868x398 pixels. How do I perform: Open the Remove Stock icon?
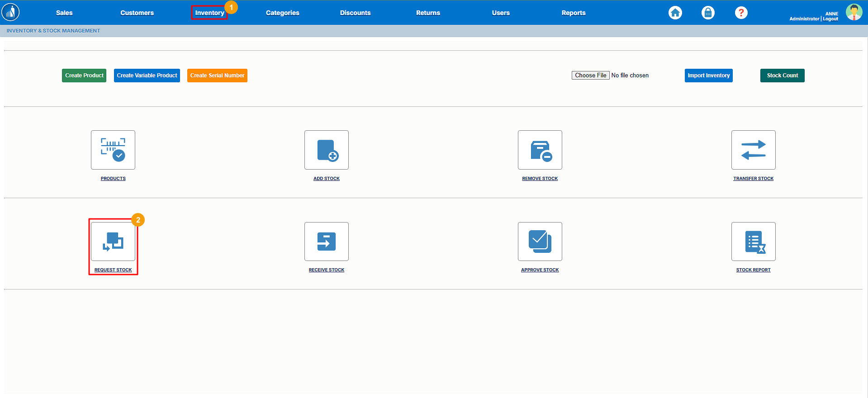540,150
